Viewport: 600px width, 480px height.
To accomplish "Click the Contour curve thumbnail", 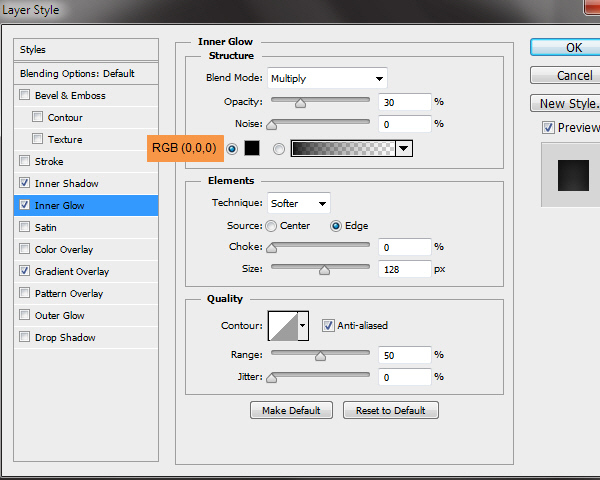I will tap(282, 326).
